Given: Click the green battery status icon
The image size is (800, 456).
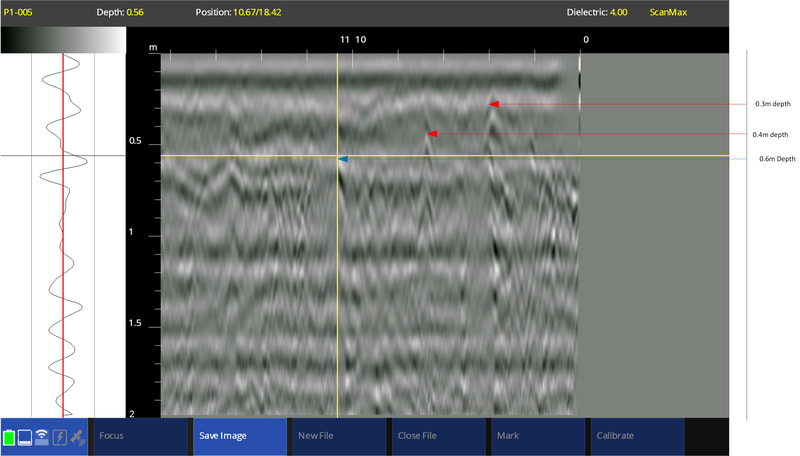Looking at the screenshot, I should point(9,437).
